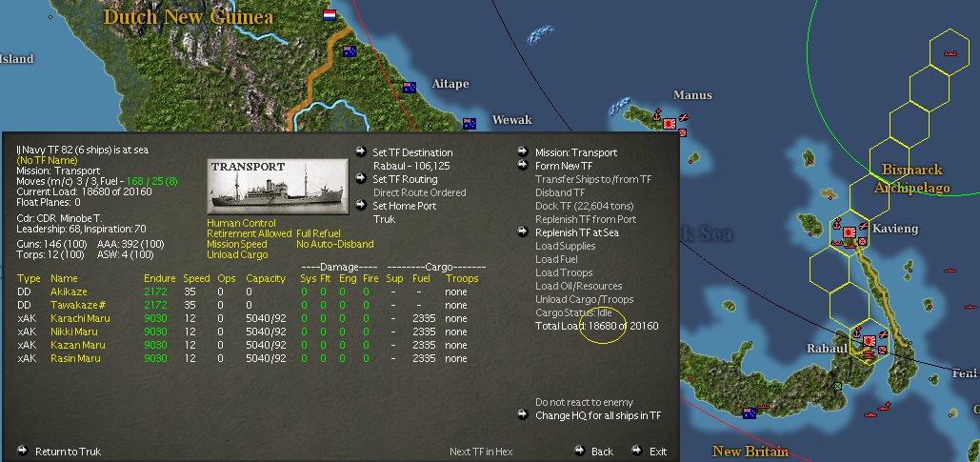This screenshot has width=980, height=462.
Task: Select Dock TF (22,604 tons)
Action: point(585,206)
